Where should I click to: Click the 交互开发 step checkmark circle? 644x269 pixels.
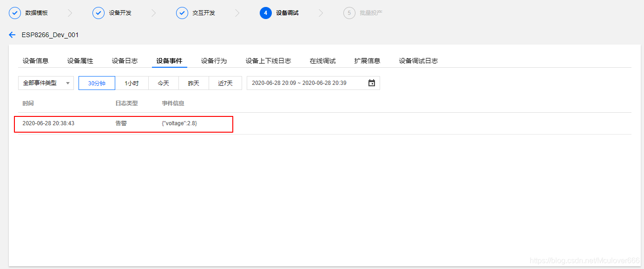point(182,13)
